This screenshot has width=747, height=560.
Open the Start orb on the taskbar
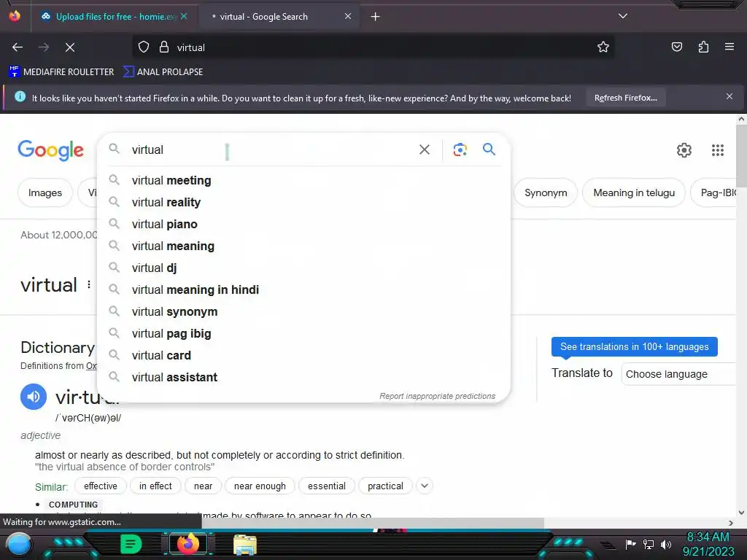(x=19, y=545)
